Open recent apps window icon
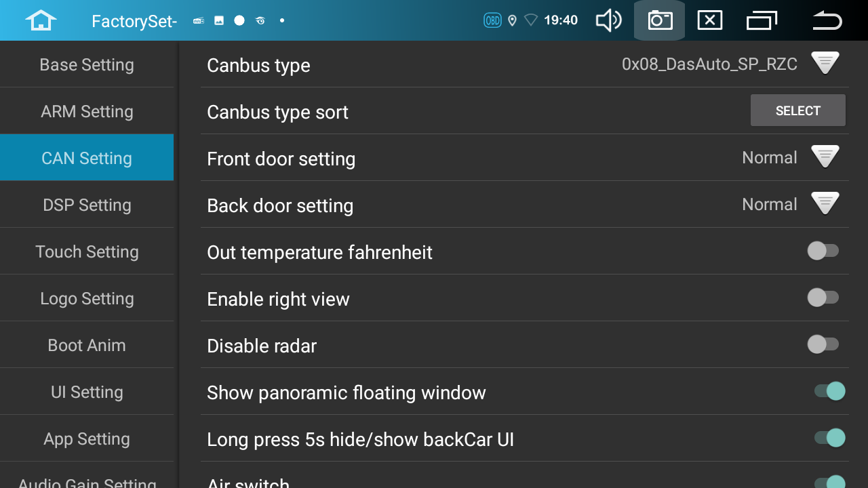 click(762, 20)
